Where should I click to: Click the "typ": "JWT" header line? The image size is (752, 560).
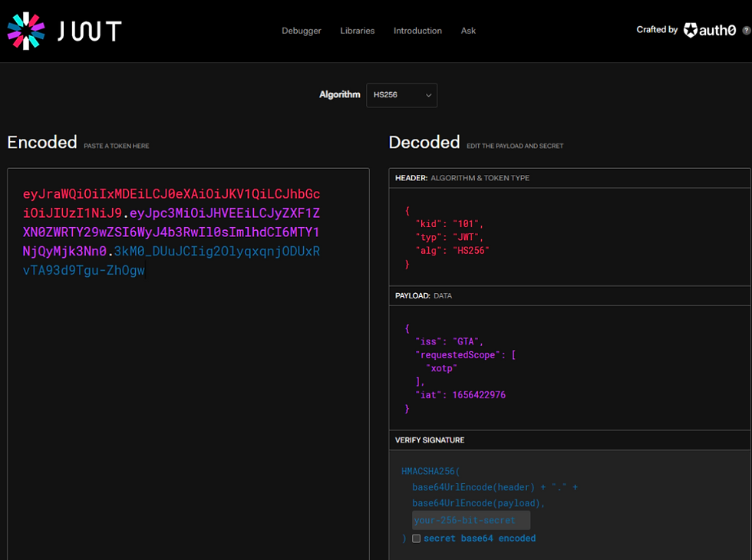click(450, 237)
